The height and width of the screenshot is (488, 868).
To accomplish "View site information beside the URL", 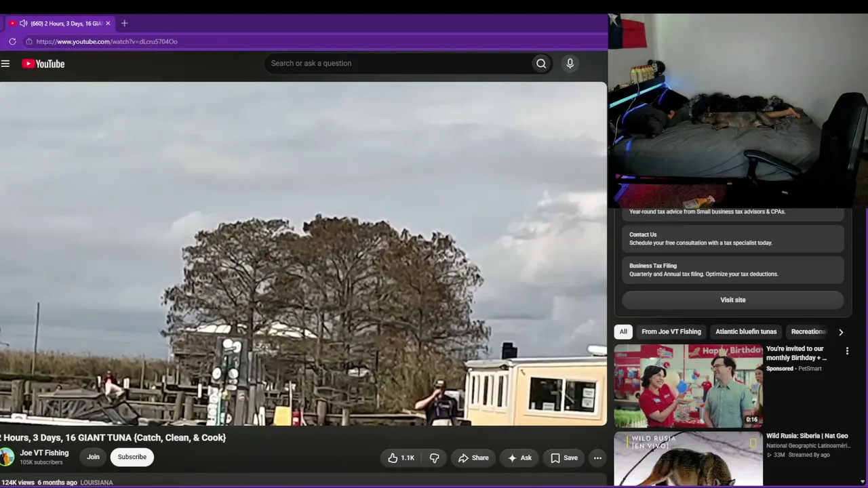I will (x=28, y=41).
